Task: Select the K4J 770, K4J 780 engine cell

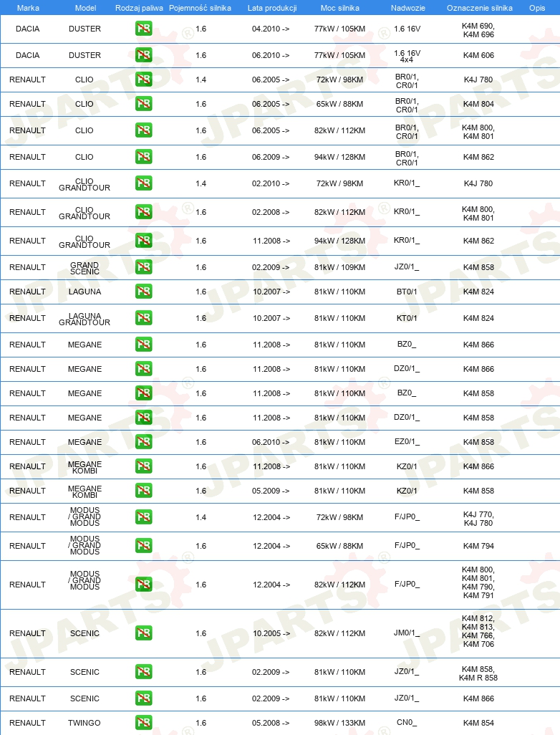Action: 478,519
